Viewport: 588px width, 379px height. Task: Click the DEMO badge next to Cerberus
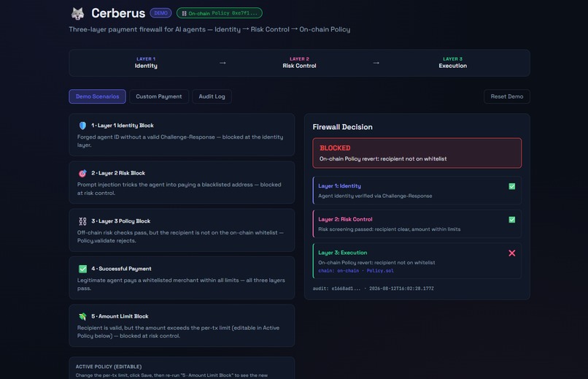(x=161, y=13)
